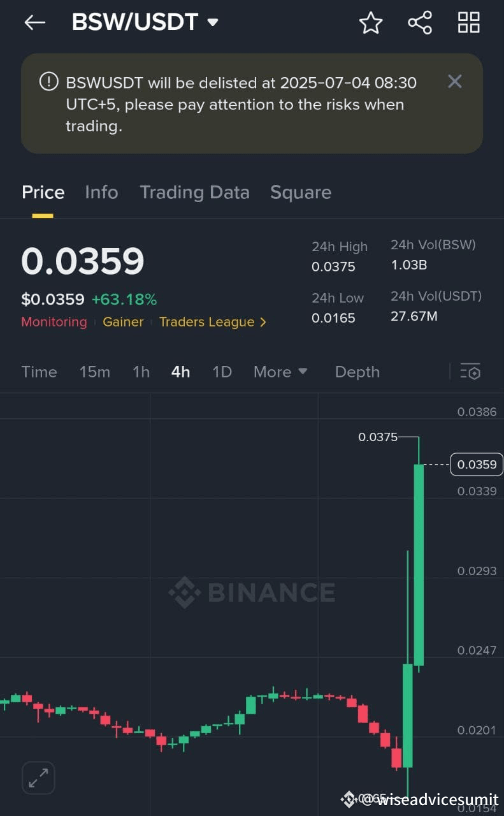Open chart indicator settings icon
The image size is (504, 816).
[470, 372]
